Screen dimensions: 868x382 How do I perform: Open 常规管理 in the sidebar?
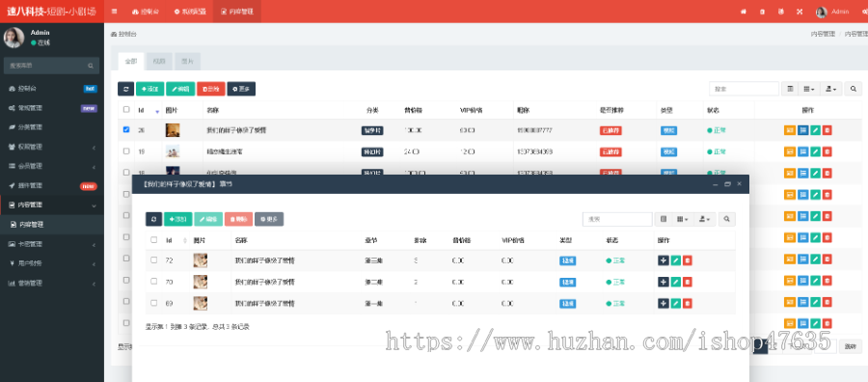coord(52,108)
